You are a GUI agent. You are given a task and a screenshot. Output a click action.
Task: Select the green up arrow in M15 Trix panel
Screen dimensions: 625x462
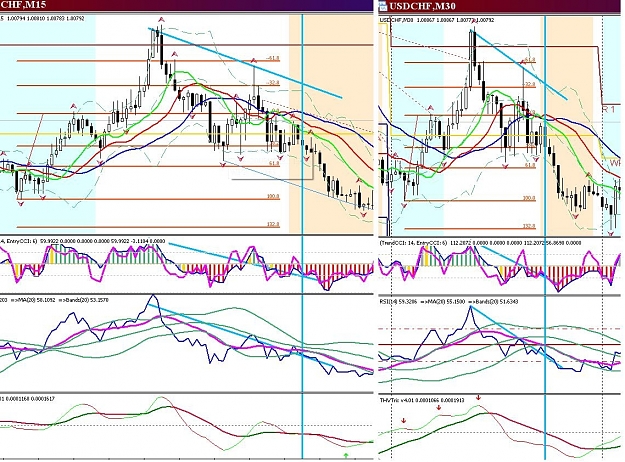tap(346, 455)
